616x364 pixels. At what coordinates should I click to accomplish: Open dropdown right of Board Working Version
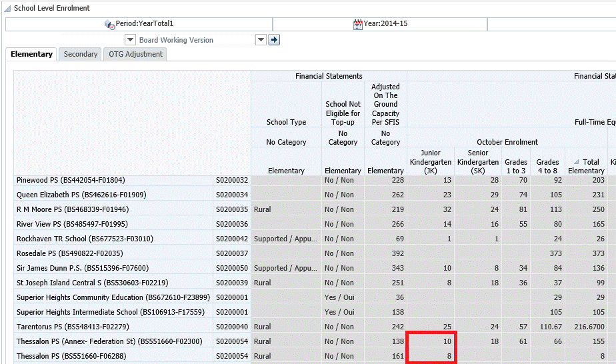pos(261,40)
